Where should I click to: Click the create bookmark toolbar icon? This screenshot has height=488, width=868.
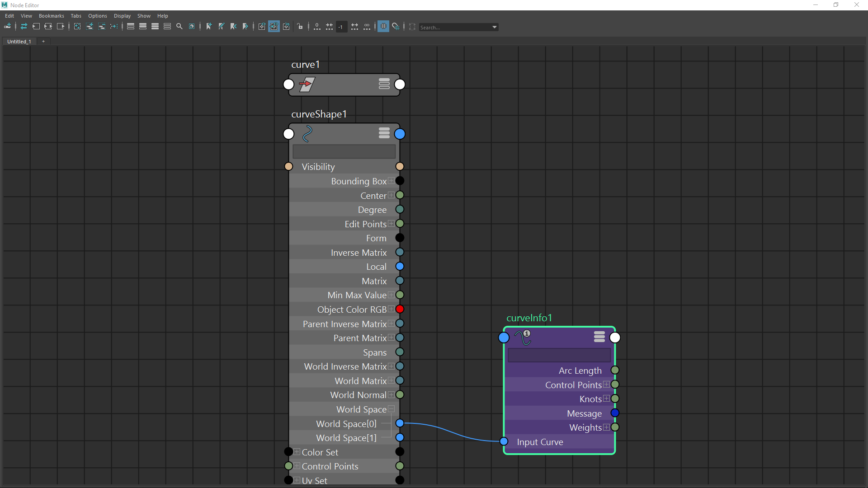tap(209, 27)
